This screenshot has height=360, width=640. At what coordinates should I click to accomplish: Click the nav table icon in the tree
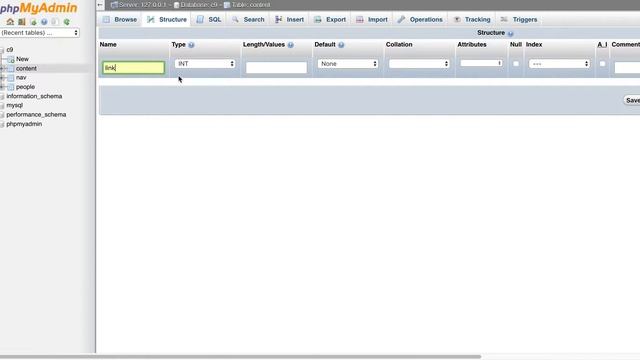coord(11,78)
